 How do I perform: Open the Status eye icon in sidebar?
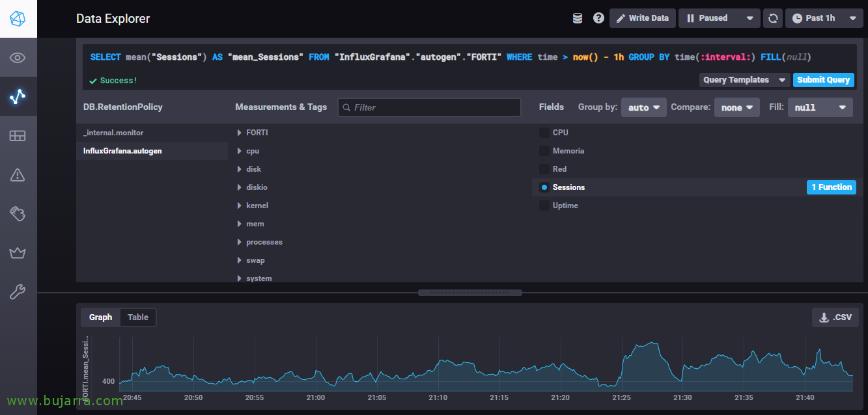pyautogui.click(x=18, y=58)
